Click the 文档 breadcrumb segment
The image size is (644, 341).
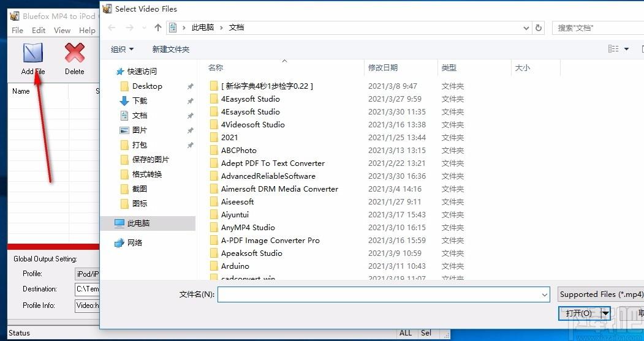pos(237,28)
